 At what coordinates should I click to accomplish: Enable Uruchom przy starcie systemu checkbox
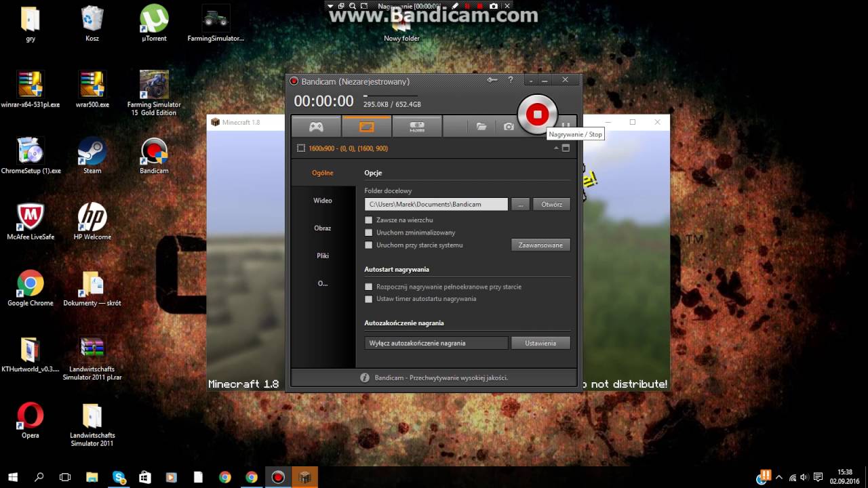[x=369, y=245]
